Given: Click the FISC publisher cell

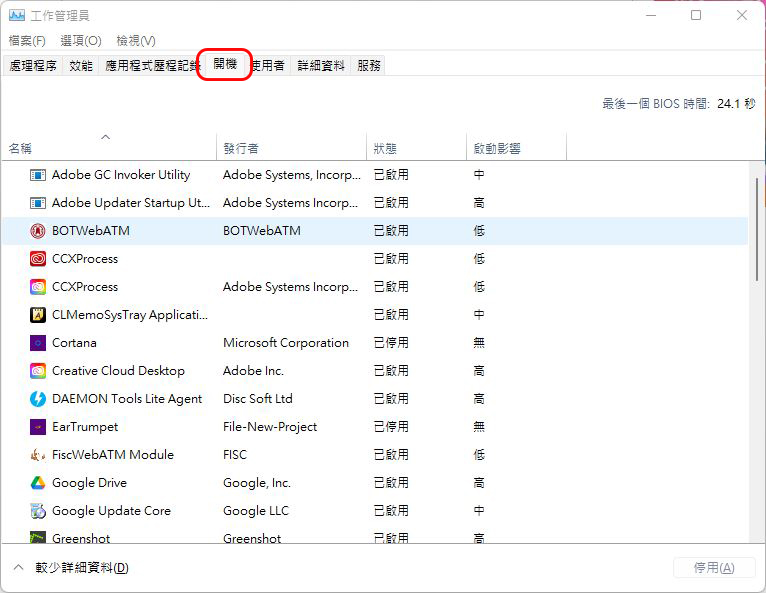Looking at the screenshot, I should [x=235, y=455].
